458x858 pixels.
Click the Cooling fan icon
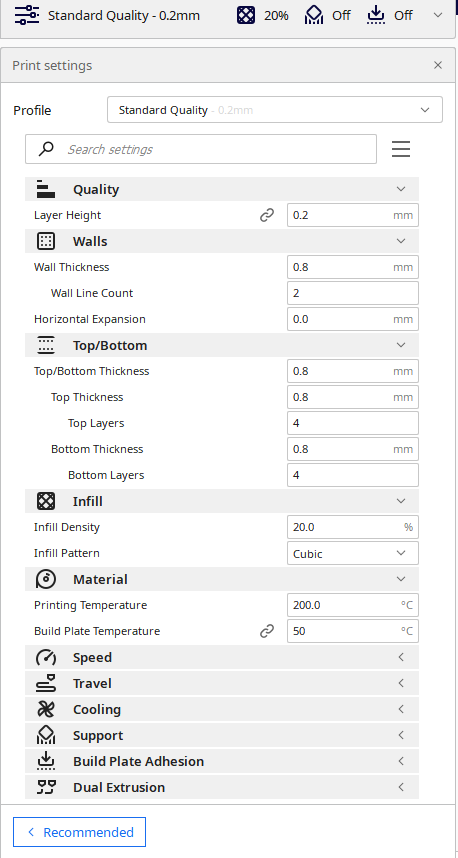[x=46, y=710]
